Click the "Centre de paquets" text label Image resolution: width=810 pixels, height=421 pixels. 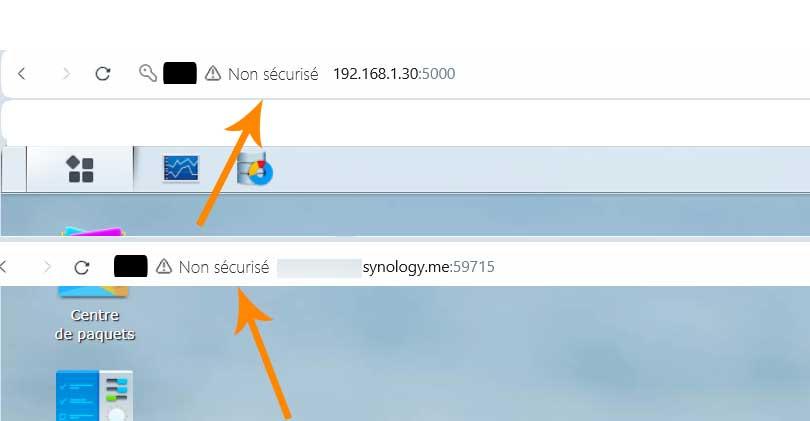click(x=95, y=324)
